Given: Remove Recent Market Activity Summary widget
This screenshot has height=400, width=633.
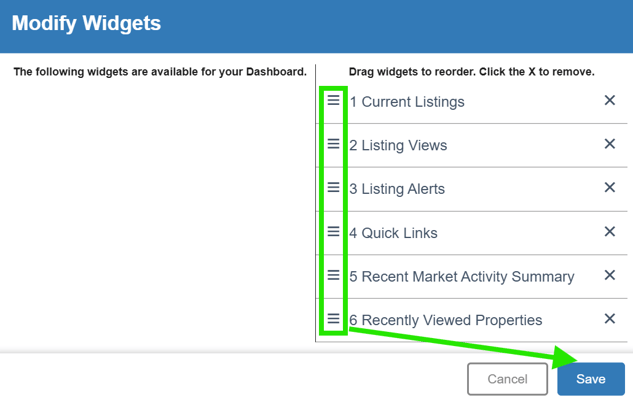Looking at the screenshot, I should 610,276.
